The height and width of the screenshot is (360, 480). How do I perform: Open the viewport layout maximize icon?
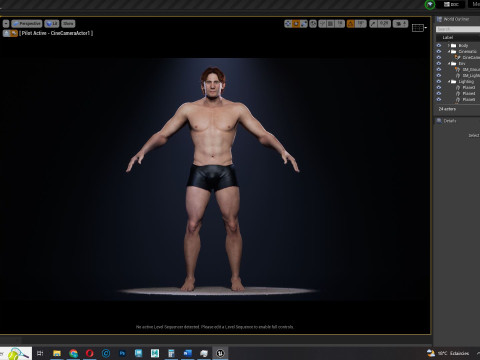(418, 28)
